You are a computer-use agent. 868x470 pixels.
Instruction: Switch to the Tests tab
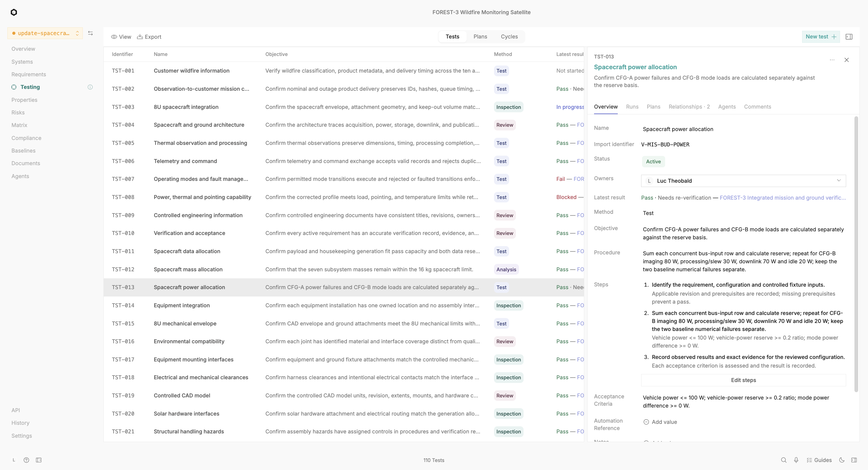pos(452,37)
